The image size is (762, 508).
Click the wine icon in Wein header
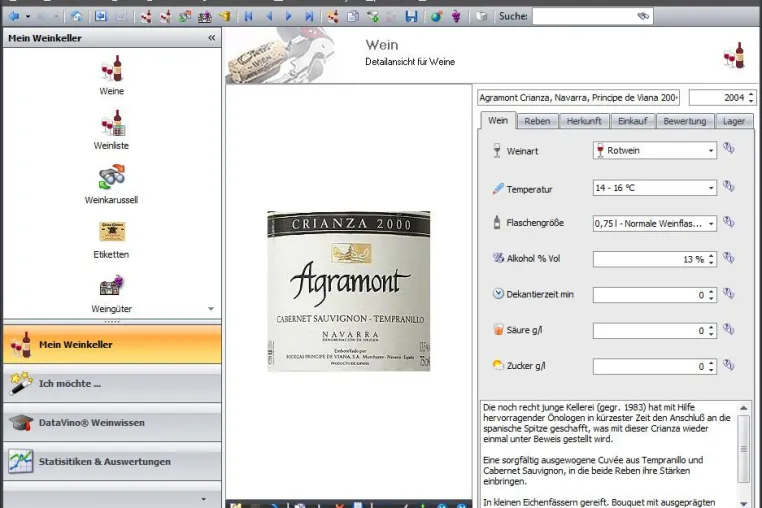(x=734, y=54)
